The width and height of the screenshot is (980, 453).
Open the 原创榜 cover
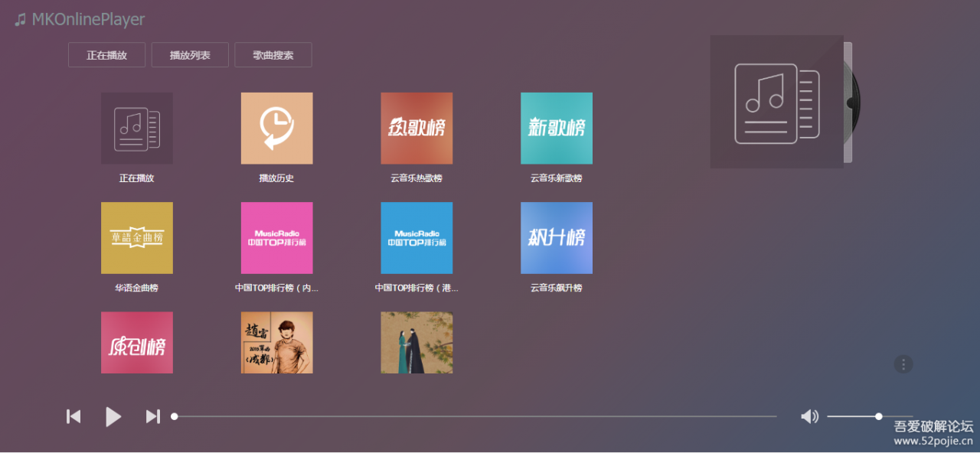coord(137,343)
